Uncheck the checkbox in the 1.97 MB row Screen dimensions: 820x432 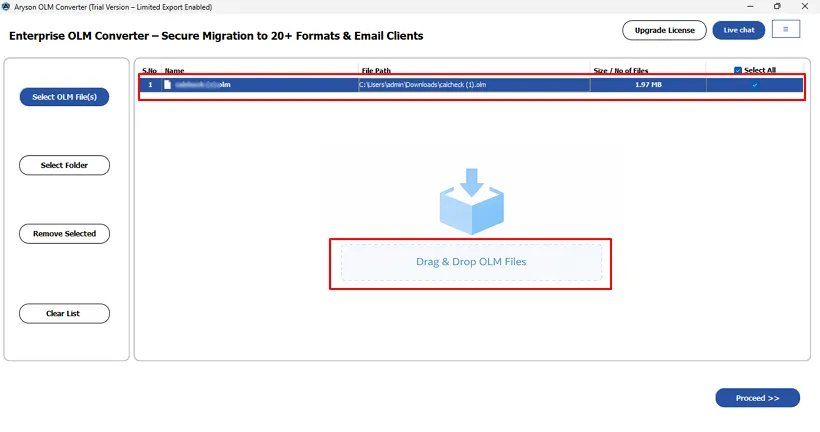[755, 85]
